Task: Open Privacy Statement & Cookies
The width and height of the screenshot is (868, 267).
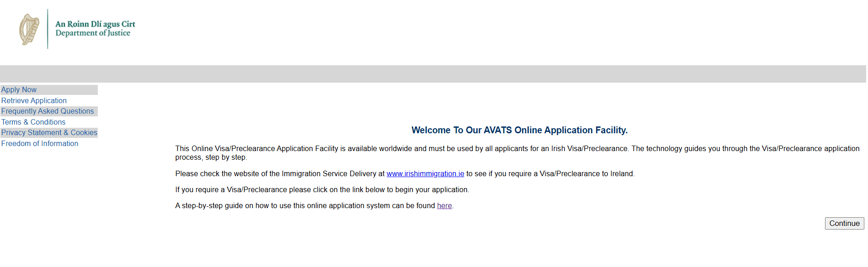Action: 49,132
